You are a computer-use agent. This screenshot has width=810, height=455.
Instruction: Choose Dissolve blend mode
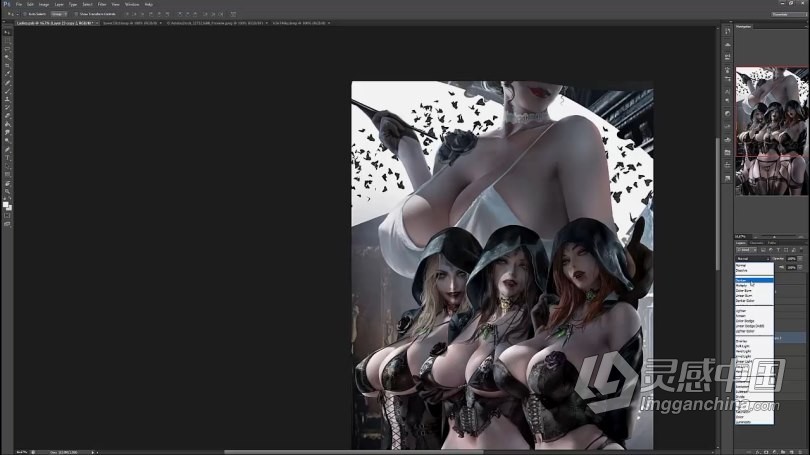[754, 271]
